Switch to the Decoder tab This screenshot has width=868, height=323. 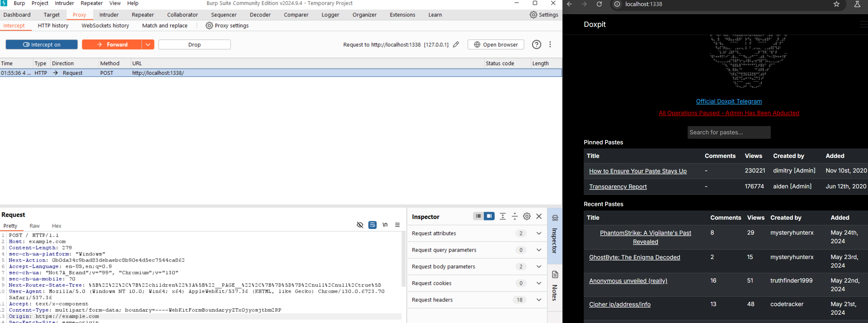click(260, 15)
